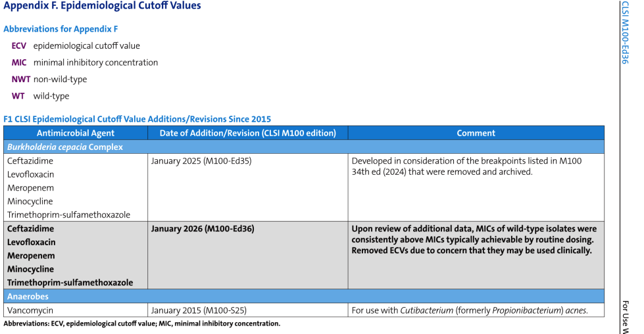Select the Vancomycin table entry
Screen dimensions: 644x334
click(x=30, y=310)
